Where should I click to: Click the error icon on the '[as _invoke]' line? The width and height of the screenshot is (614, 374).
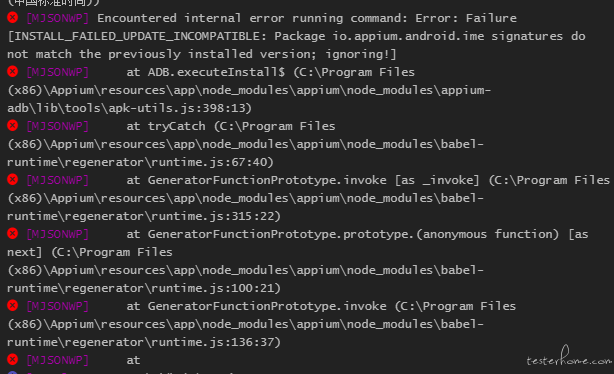(x=13, y=179)
